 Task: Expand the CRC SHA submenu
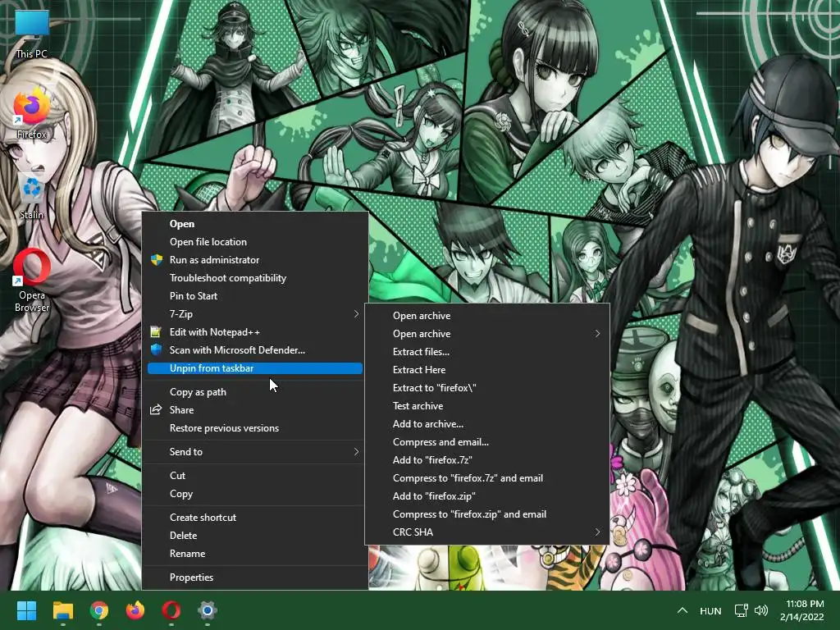coord(487,532)
